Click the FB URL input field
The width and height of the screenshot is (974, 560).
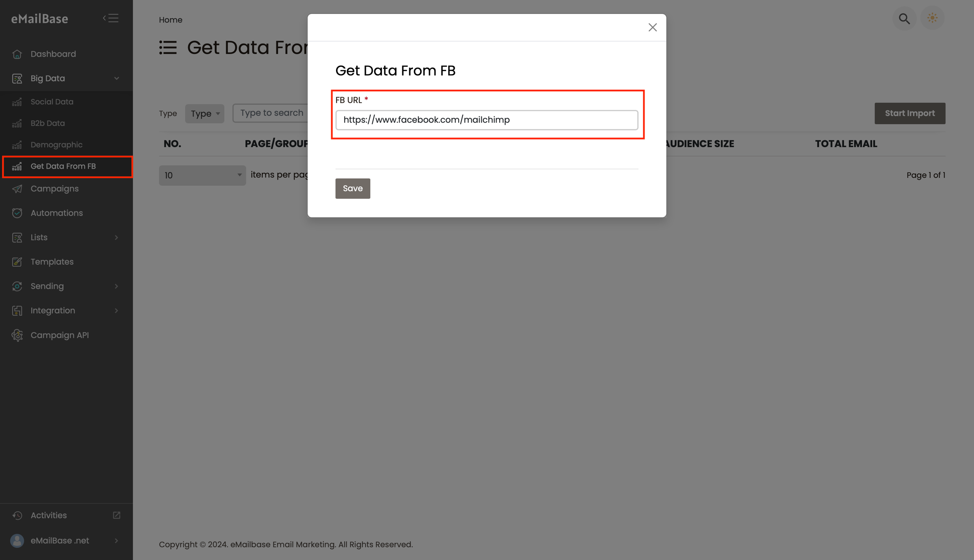pyautogui.click(x=487, y=120)
